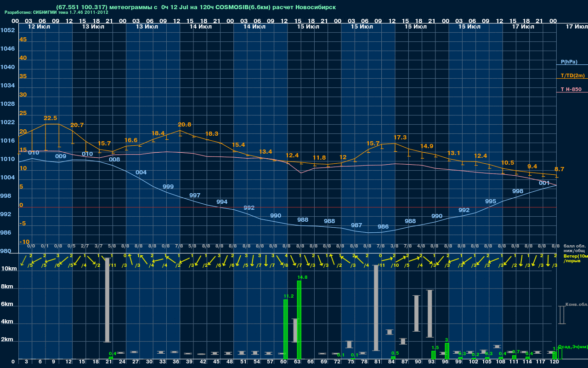Click the 12 Июл date label
Viewport: 588px width, 368px height.
click(39, 27)
